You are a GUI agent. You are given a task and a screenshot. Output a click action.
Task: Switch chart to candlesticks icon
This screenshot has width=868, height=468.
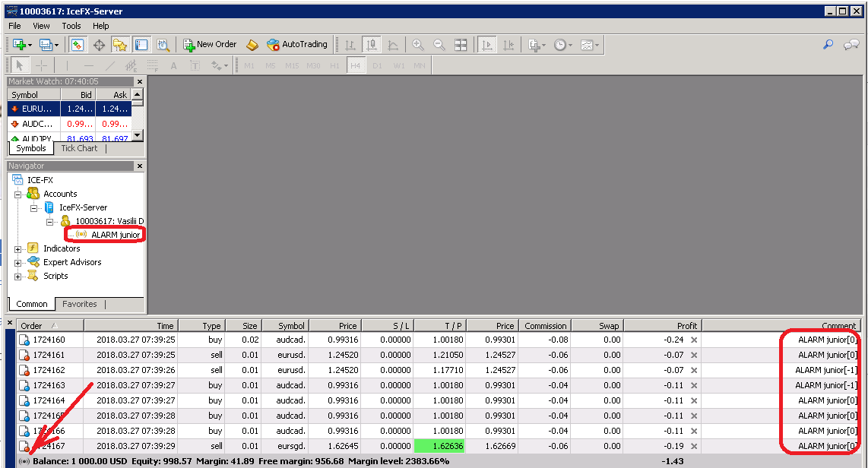tap(372, 45)
